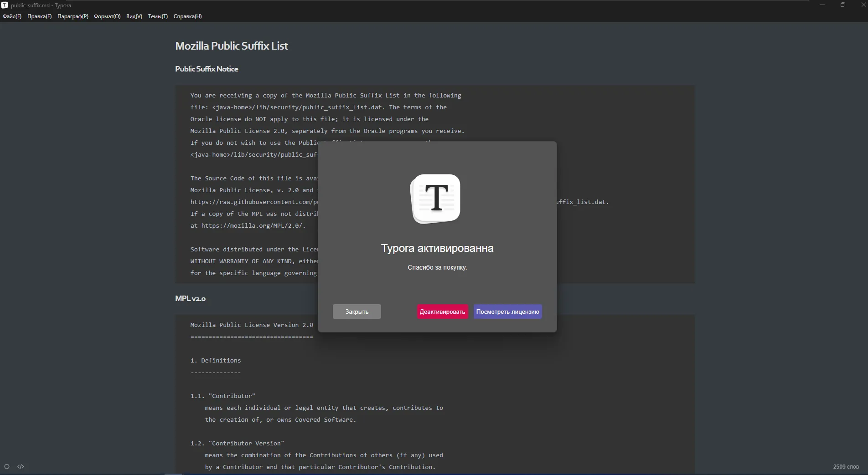Viewport: 868px width, 475px height.
Task: Click the line 'Mozilla Public License Version 2.0'
Action: pyautogui.click(x=252, y=325)
